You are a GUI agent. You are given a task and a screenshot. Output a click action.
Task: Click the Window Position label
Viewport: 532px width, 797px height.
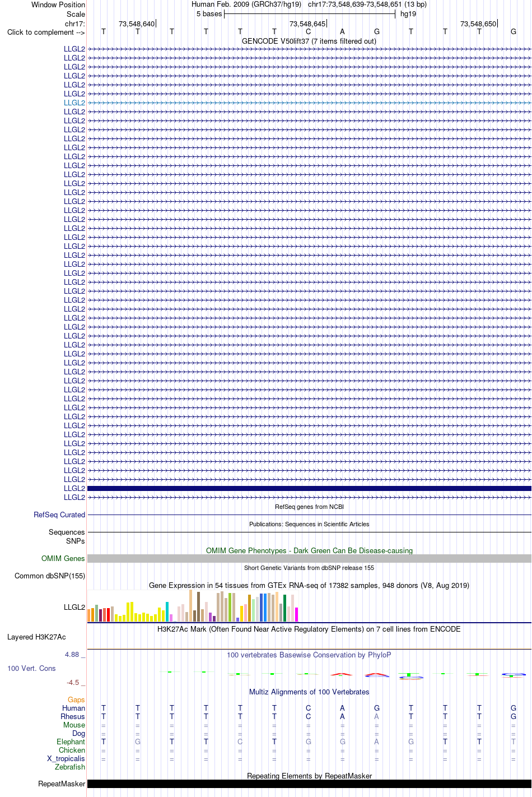click(58, 4)
